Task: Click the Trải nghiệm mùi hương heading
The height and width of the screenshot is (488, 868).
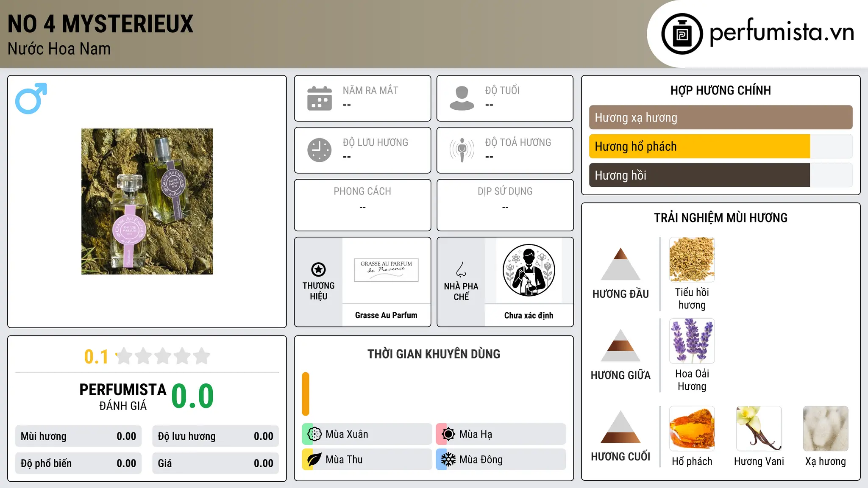Action: pyautogui.click(x=721, y=218)
